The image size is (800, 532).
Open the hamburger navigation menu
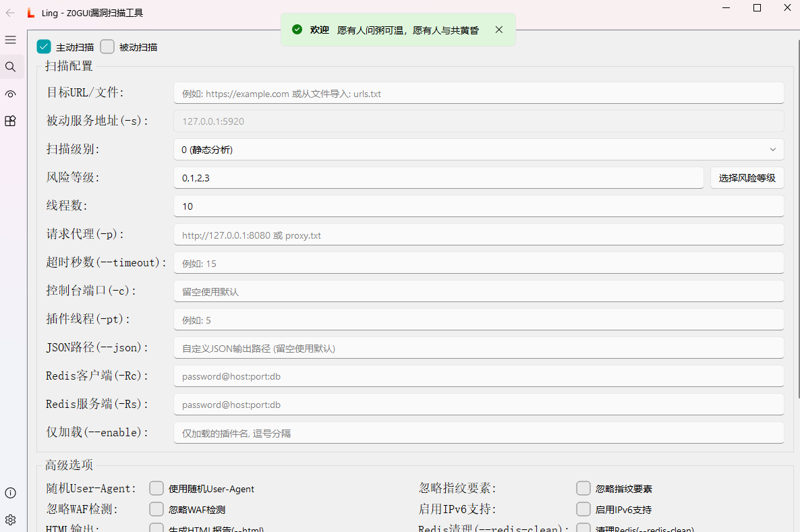(10, 40)
